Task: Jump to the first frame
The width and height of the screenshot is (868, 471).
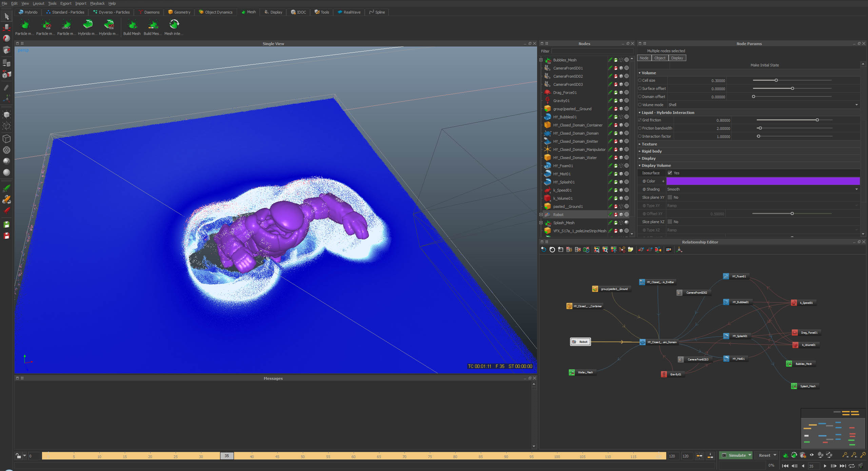Action: (785, 466)
